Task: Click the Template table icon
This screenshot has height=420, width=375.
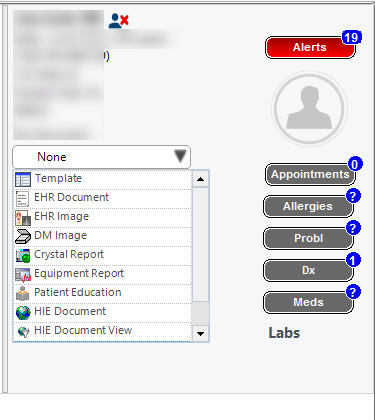Action: click(x=23, y=179)
